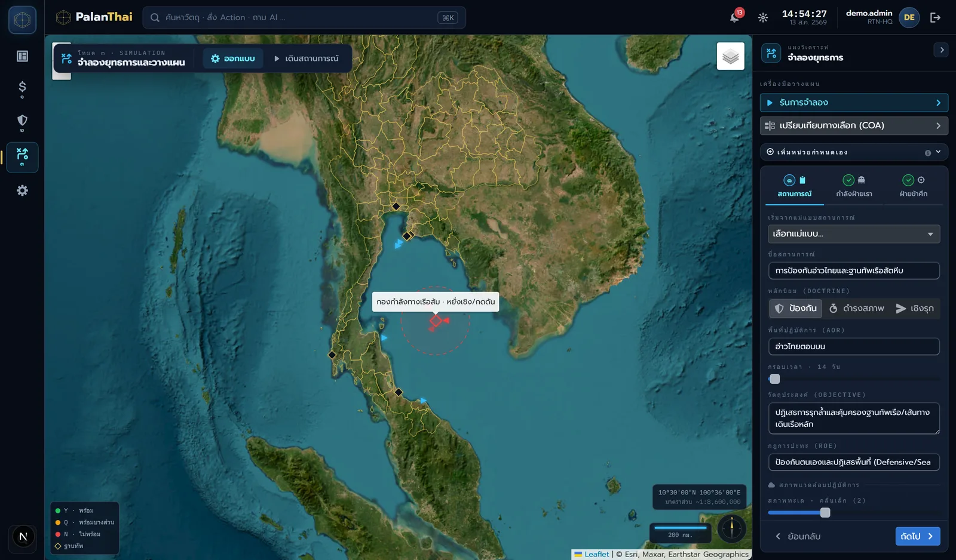The width and height of the screenshot is (956, 560).
Task: Switch to the ฝ่ายข้าศึก tab
Action: (913, 186)
